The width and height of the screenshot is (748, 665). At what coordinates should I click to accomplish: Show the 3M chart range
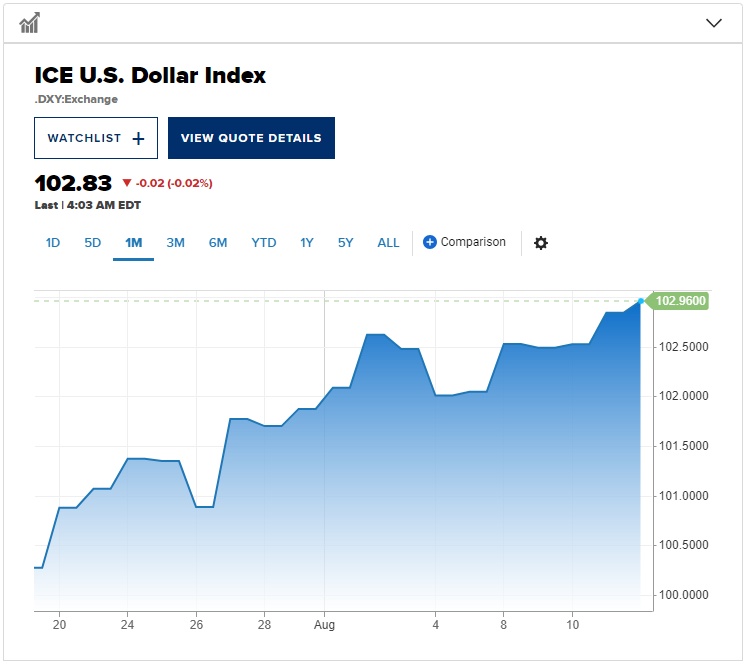(175, 242)
